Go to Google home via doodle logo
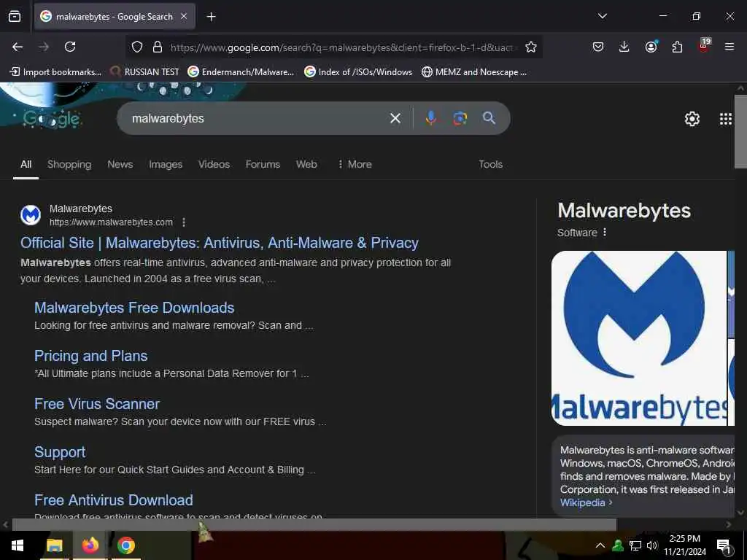This screenshot has width=747, height=560. [x=52, y=119]
